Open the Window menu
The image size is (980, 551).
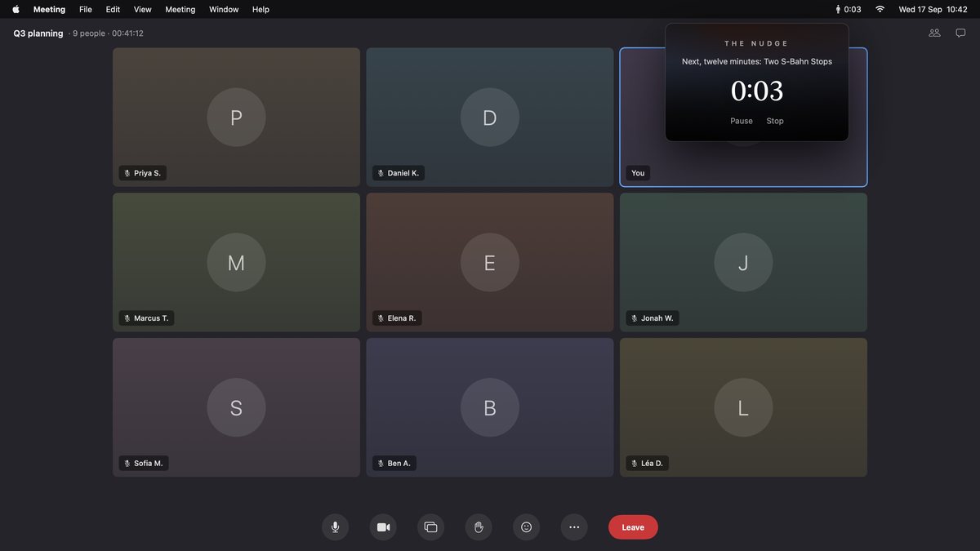point(224,10)
